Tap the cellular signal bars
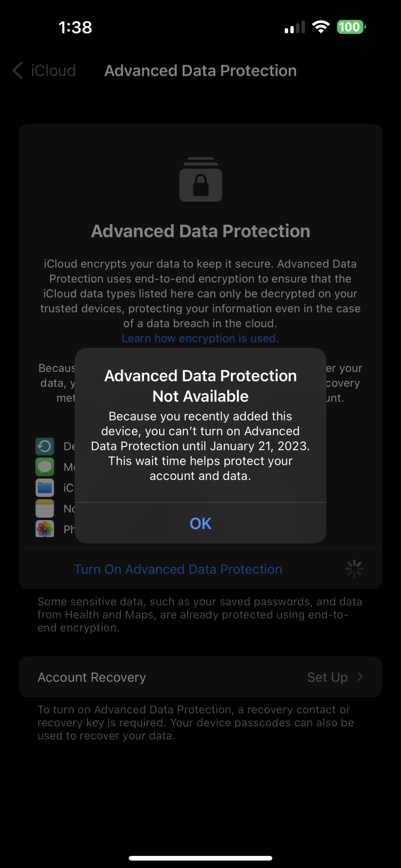The width and height of the screenshot is (401, 868). tap(295, 27)
